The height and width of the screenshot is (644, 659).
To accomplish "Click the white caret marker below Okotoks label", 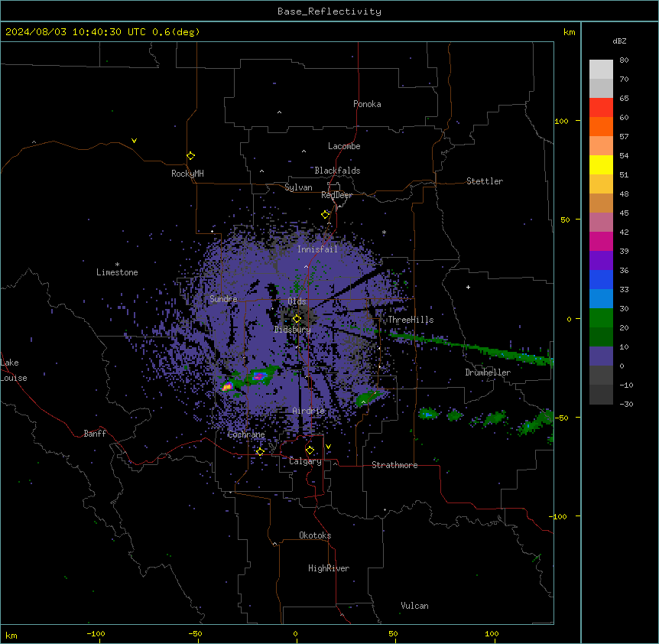I will (x=275, y=544).
